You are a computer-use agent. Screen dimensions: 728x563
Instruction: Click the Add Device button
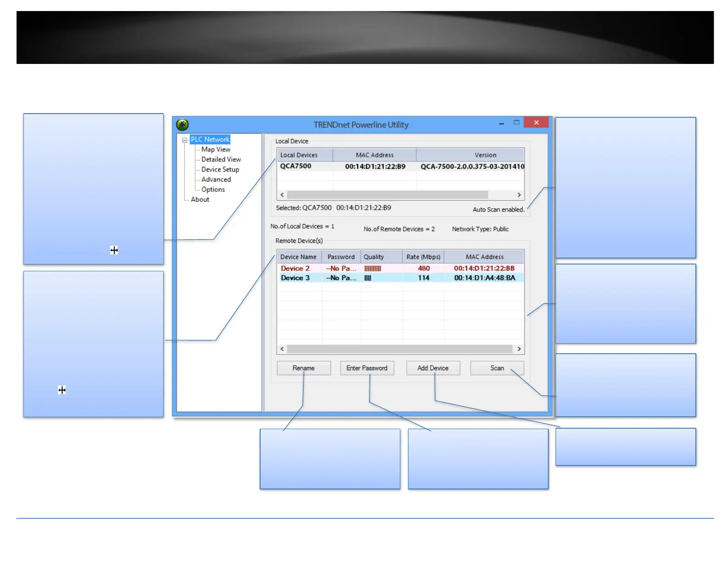[x=433, y=368]
